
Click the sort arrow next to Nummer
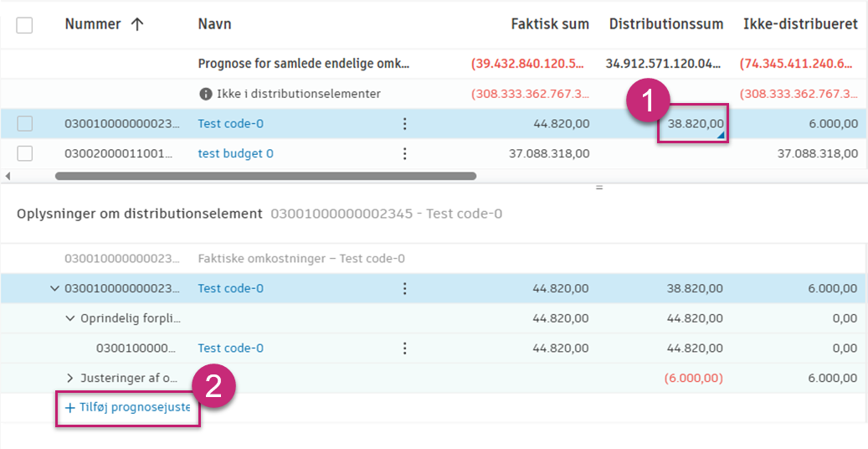tap(137, 24)
